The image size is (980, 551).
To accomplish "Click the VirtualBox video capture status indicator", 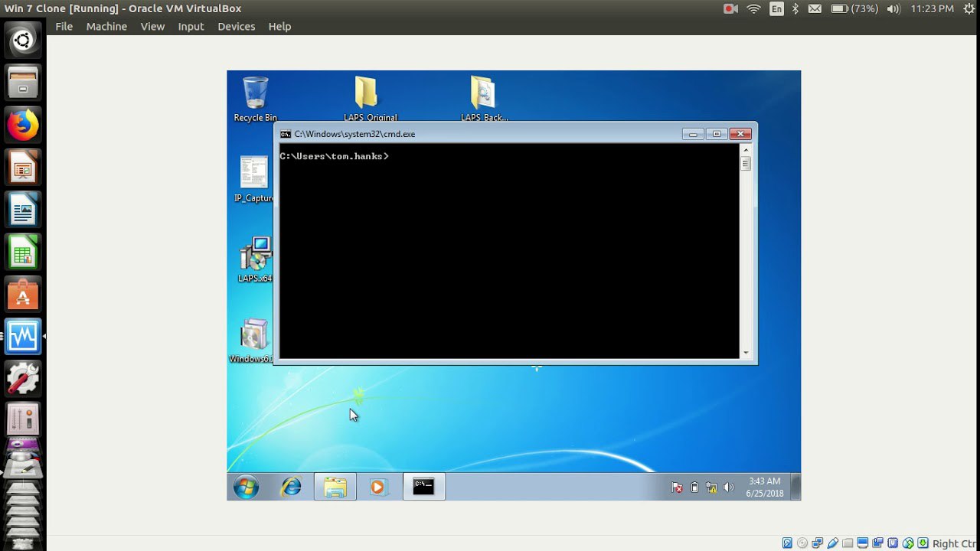I will 877,543.
